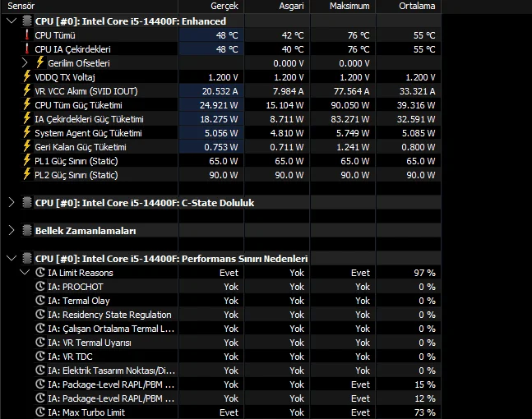This screenshot has width=532, height=419.
Task: Click the PL2 Güç Sınırı lightning icon
Action: click(27, 174)
